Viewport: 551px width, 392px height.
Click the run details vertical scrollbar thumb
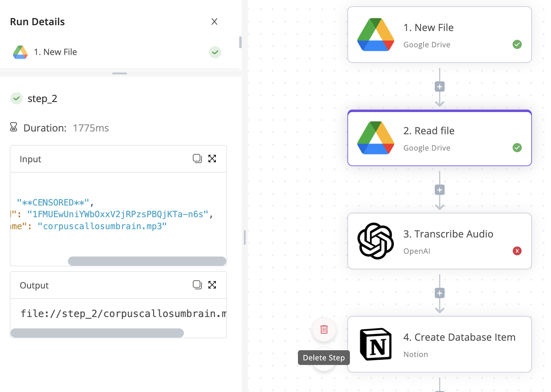click(240, 42)
